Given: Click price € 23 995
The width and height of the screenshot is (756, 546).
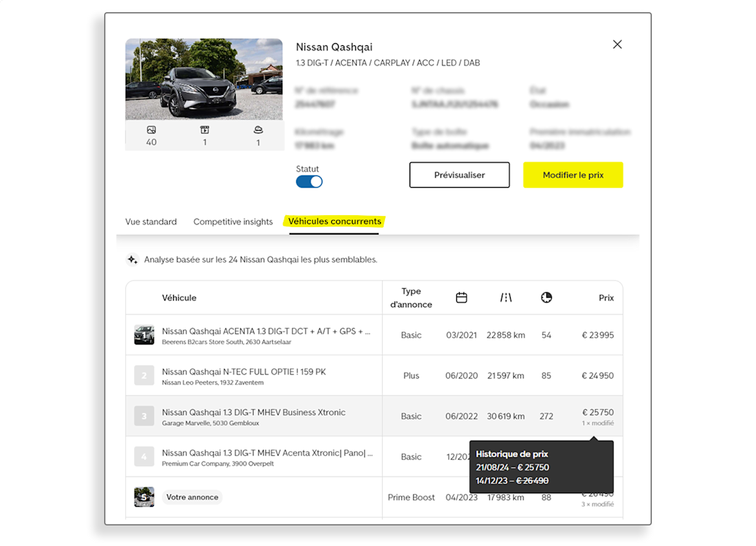Looking at the screenshot, I should tap(598, 335).
